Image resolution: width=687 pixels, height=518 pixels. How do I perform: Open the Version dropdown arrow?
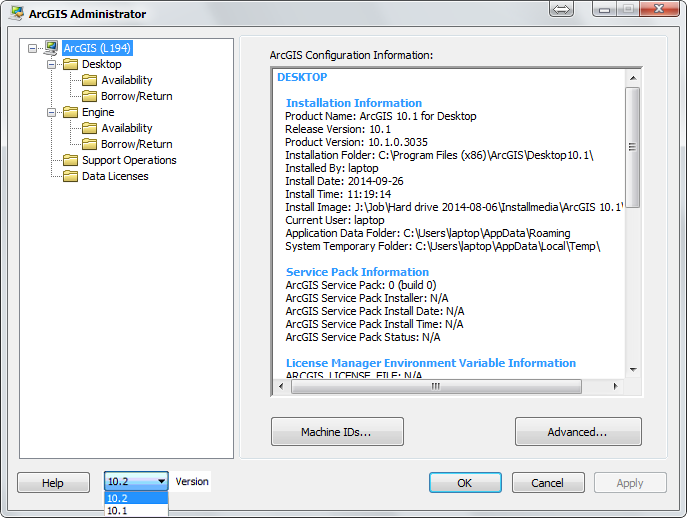pyautogui.click(x=158, y=482)
